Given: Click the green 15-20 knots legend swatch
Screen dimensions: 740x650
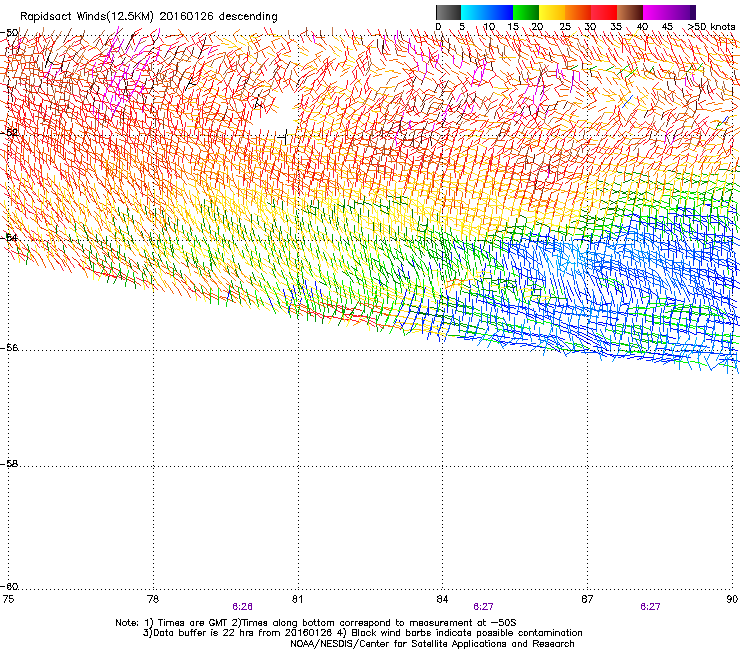Looking at the screenshot, I should click(526, 12).
